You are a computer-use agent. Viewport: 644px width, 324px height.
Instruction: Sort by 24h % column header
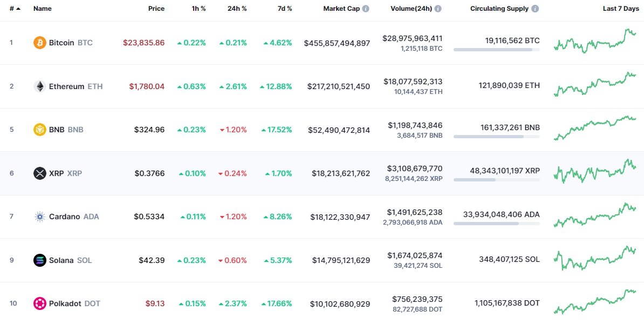click(237, 9)
